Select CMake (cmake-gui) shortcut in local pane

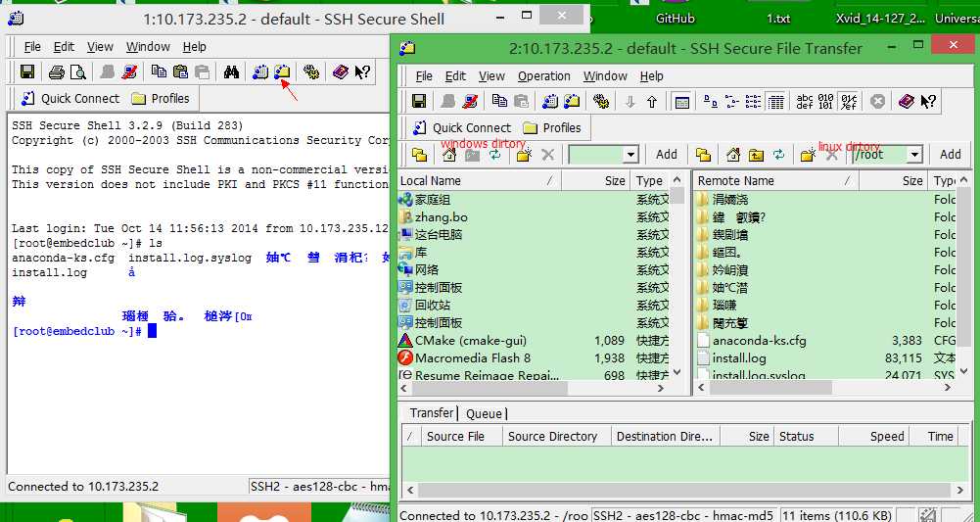[470, 341]
